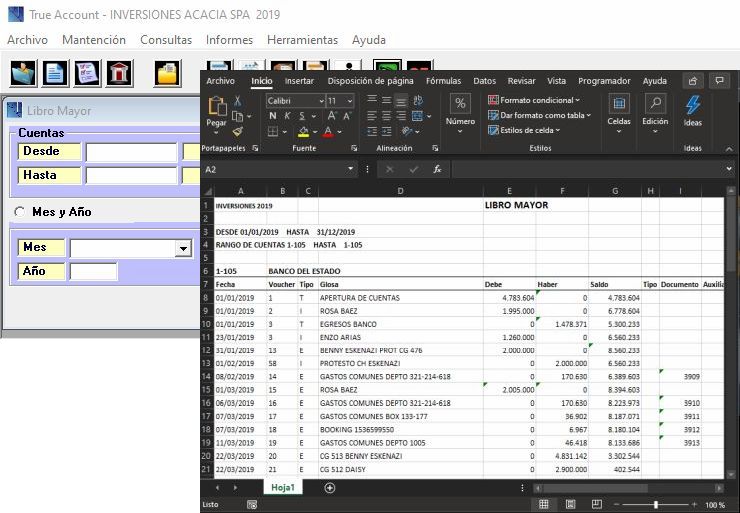The width and height of the screenshot is (740, 513).
Task: Open the Estilos de celda dropdown
Action: (x=524, y=130)
